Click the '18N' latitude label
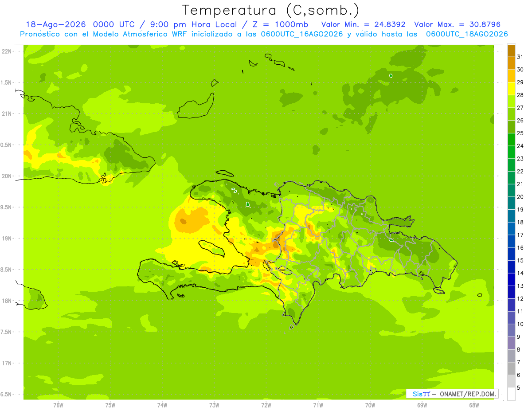 pos(7,301)
